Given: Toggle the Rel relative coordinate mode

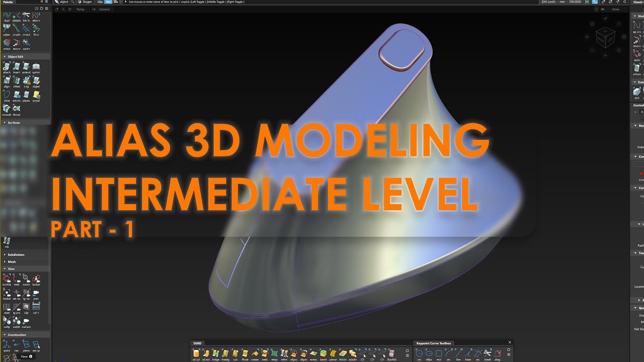Looking at the screenshot, I should (108, 2).
